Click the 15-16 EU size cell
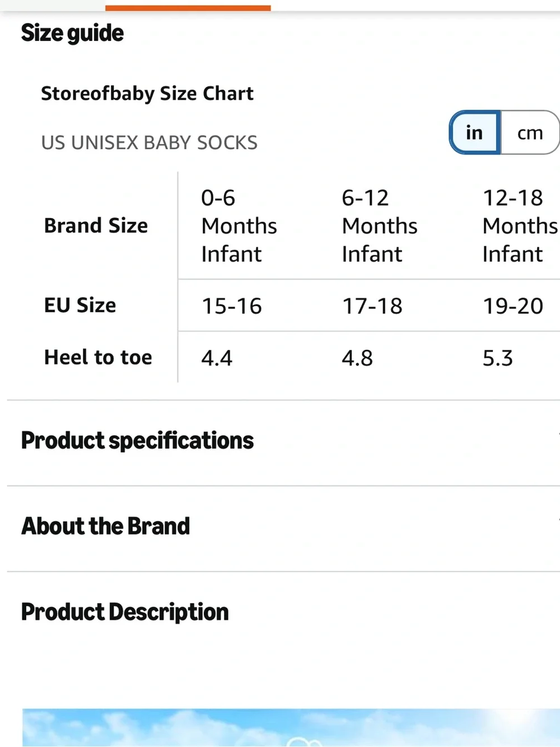The image size is (560, 747). 231,306
